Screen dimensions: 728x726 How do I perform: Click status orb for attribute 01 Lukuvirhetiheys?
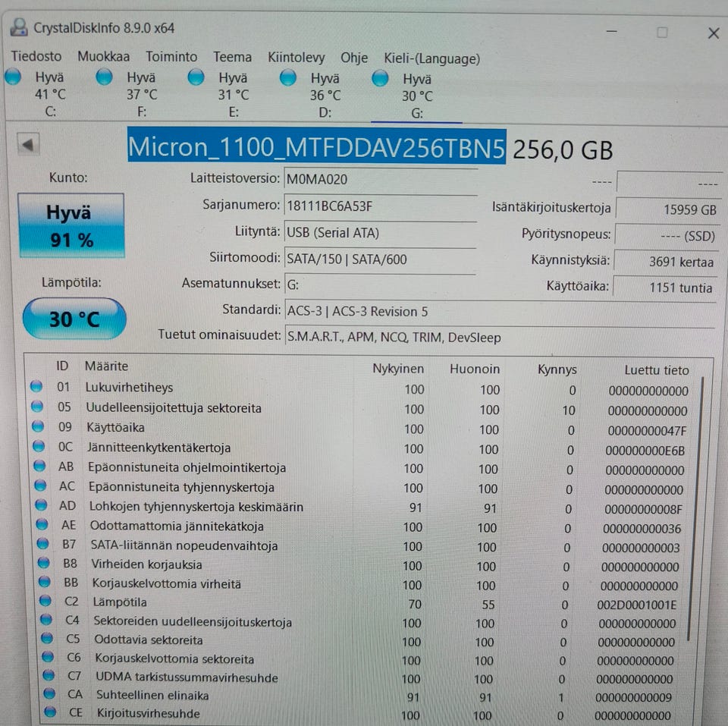(x=36, y=386)
